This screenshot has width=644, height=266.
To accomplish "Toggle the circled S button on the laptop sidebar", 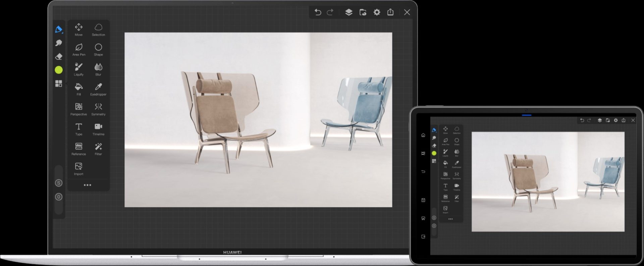I will pos(59,183).
